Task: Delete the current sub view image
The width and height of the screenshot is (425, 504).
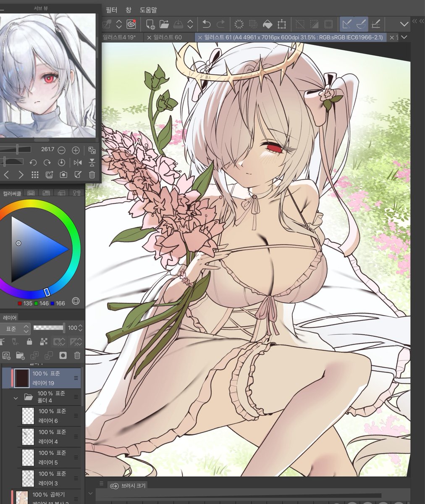Action: click(x=92, y=175)
